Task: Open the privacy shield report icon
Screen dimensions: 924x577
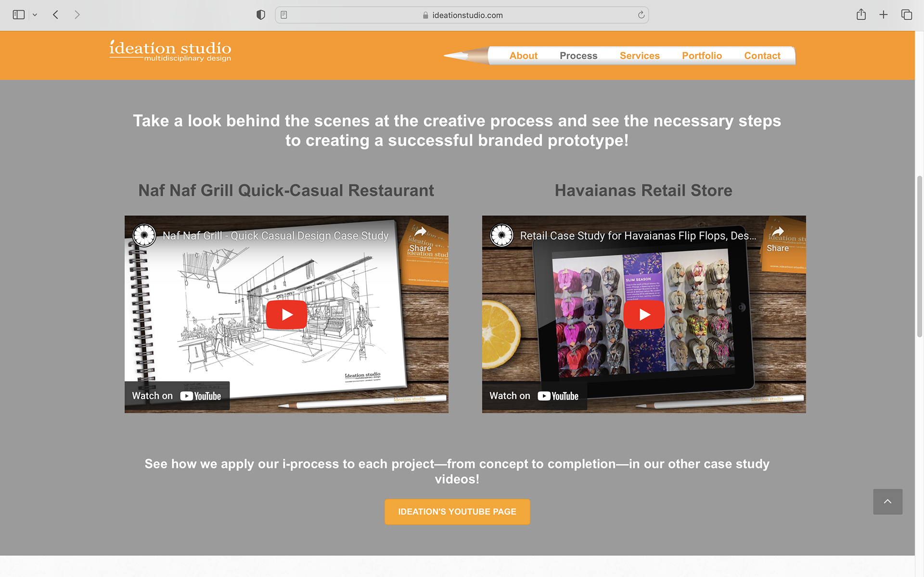Action: [x=261, y=15]
